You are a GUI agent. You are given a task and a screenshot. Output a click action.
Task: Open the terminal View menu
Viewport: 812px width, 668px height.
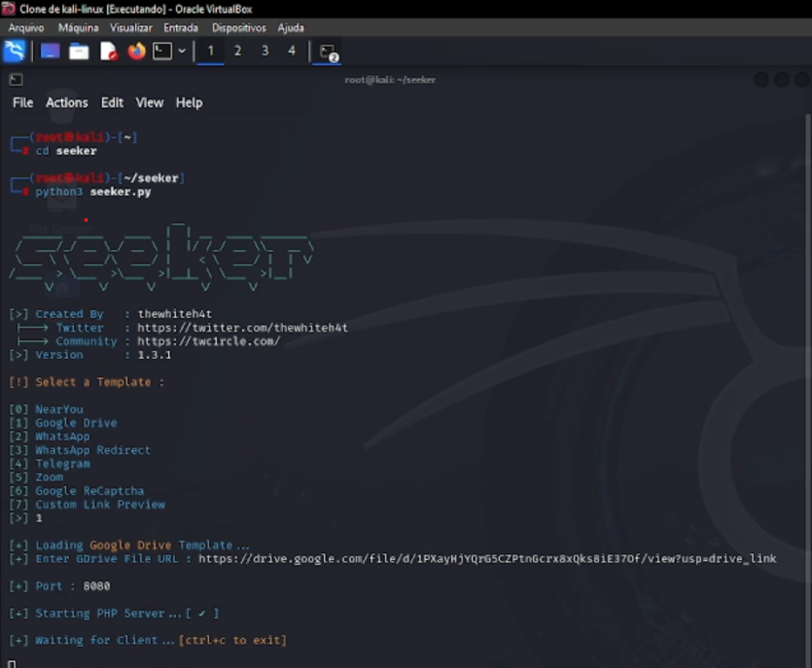click(x=150, y=102)
